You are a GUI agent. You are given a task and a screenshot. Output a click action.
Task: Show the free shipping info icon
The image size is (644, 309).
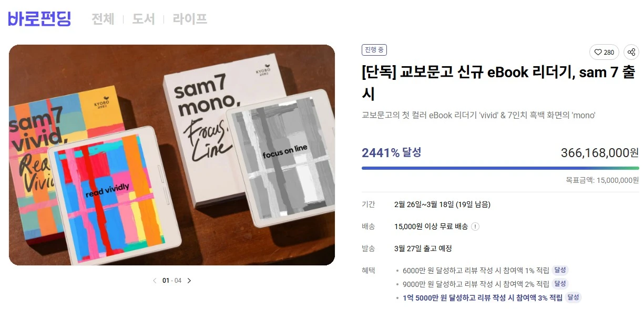[475, 226]
